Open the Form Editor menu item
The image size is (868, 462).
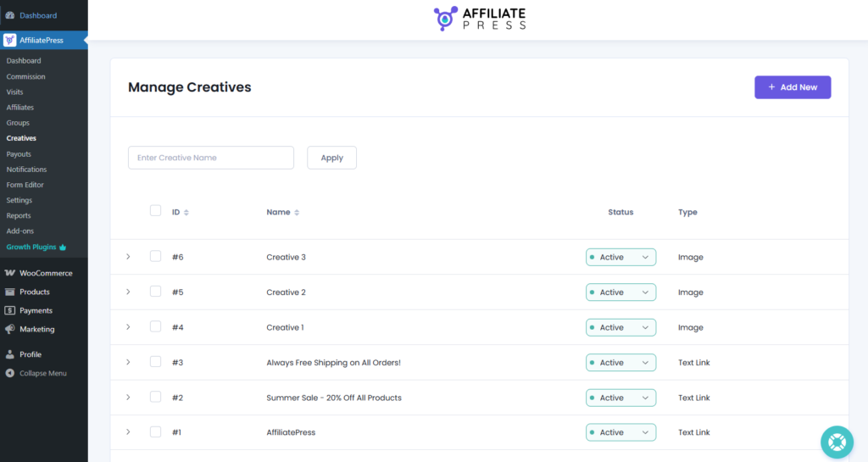[25, 185]
